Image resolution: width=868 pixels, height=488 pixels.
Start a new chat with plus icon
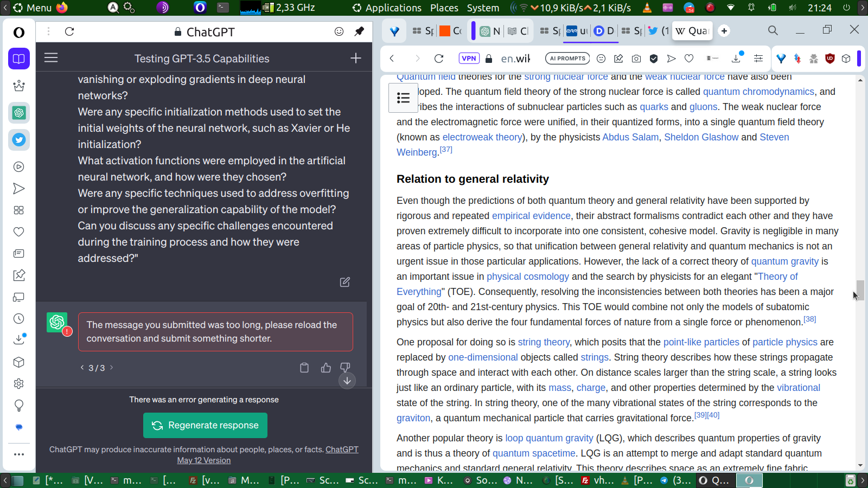point(356,58)
